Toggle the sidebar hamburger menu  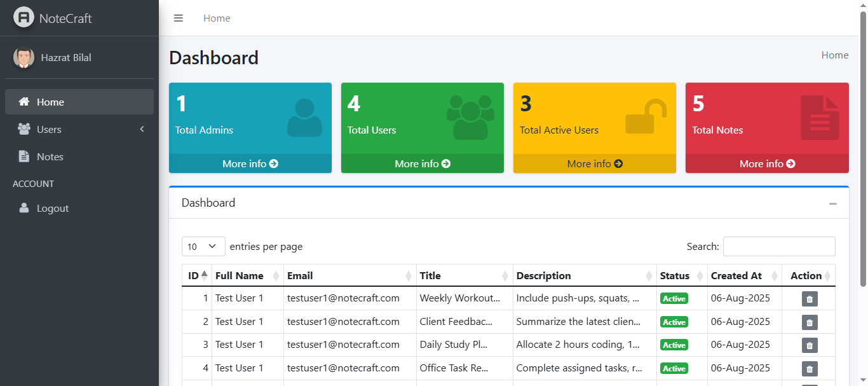tap(179, 18)
